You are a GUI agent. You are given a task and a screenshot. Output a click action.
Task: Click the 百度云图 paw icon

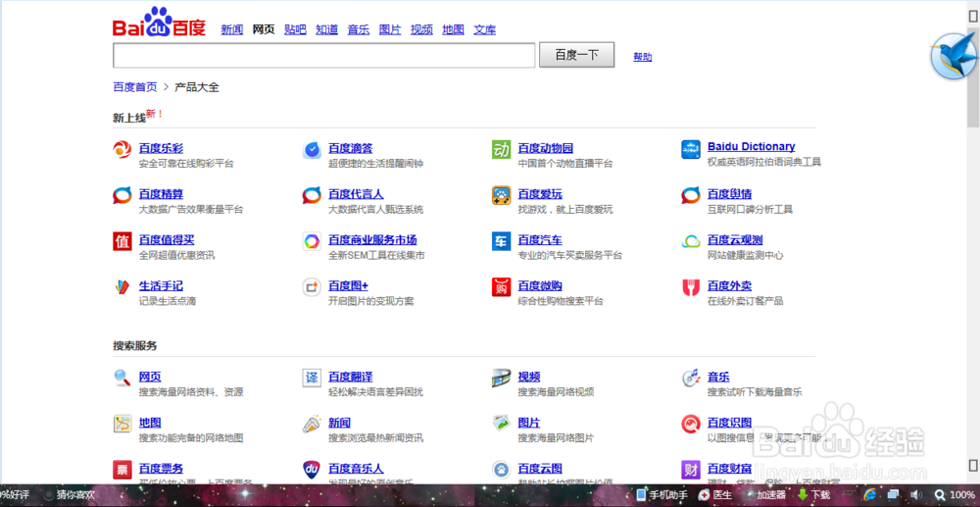pyautogui.click(x=501, y=470)
